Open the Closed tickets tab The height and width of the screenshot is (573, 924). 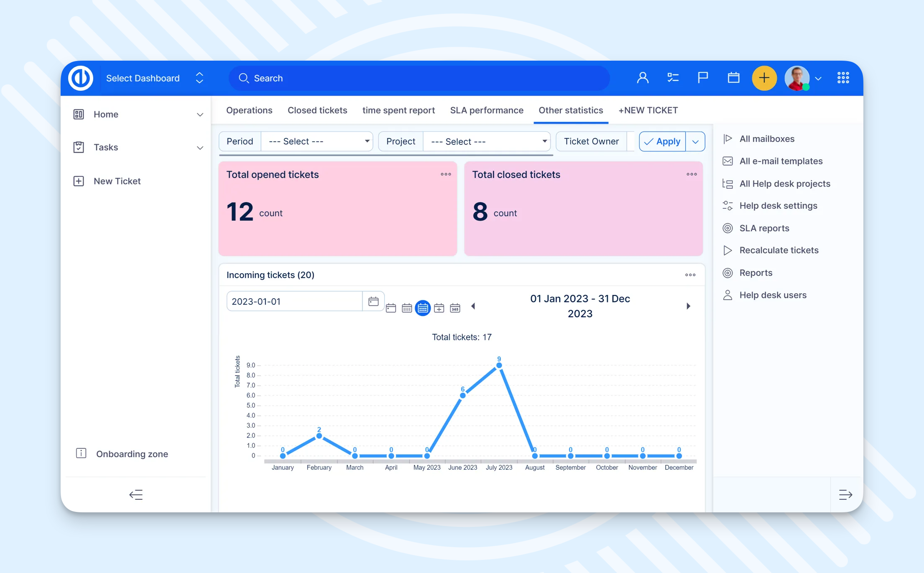pyautogui.click(x=317, y=110)
